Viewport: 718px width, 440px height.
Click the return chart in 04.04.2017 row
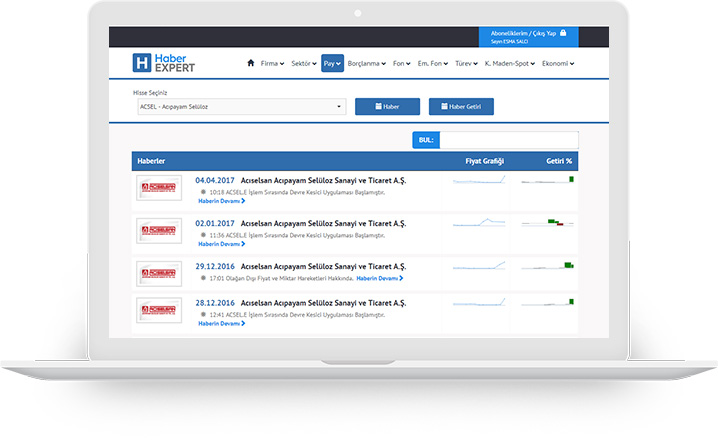(x=547, y=179)
